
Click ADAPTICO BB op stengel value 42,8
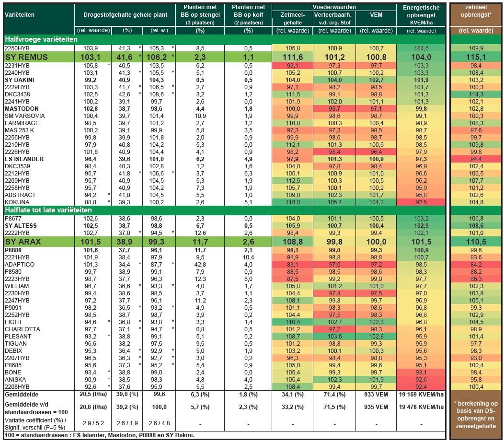200,265
